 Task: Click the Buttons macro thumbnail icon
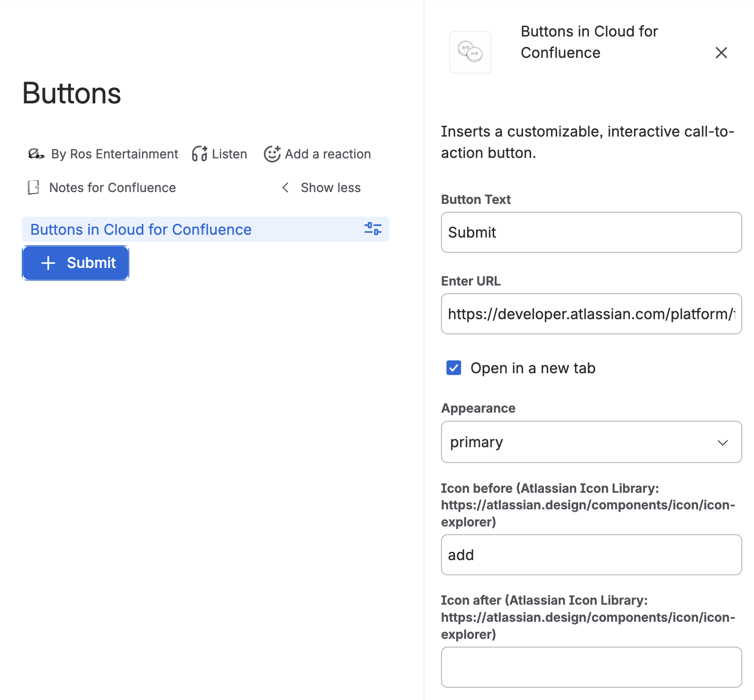click(x=470, y=52)
